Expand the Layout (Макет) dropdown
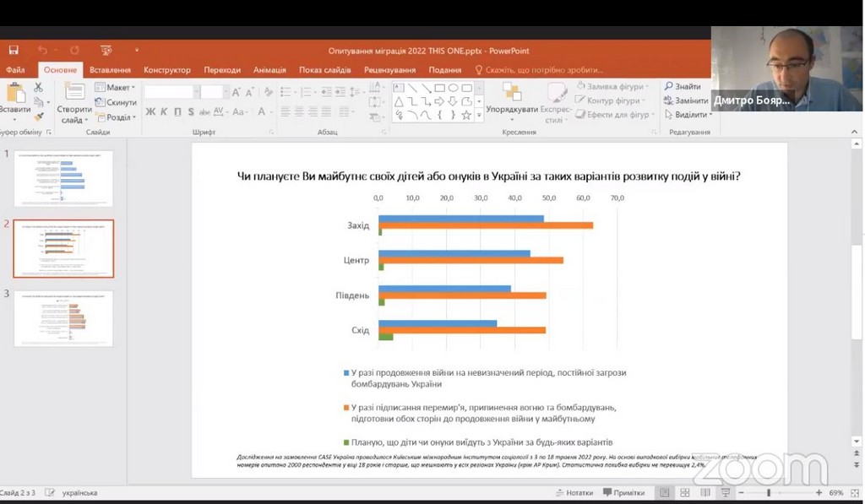 point(116,87)
